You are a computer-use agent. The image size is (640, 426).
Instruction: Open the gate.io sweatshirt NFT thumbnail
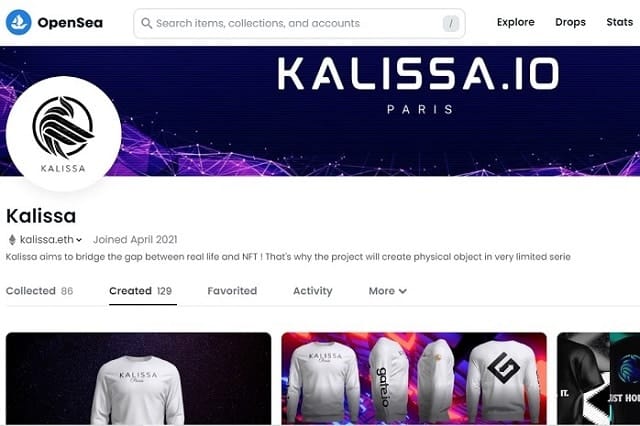click(414, 379)
